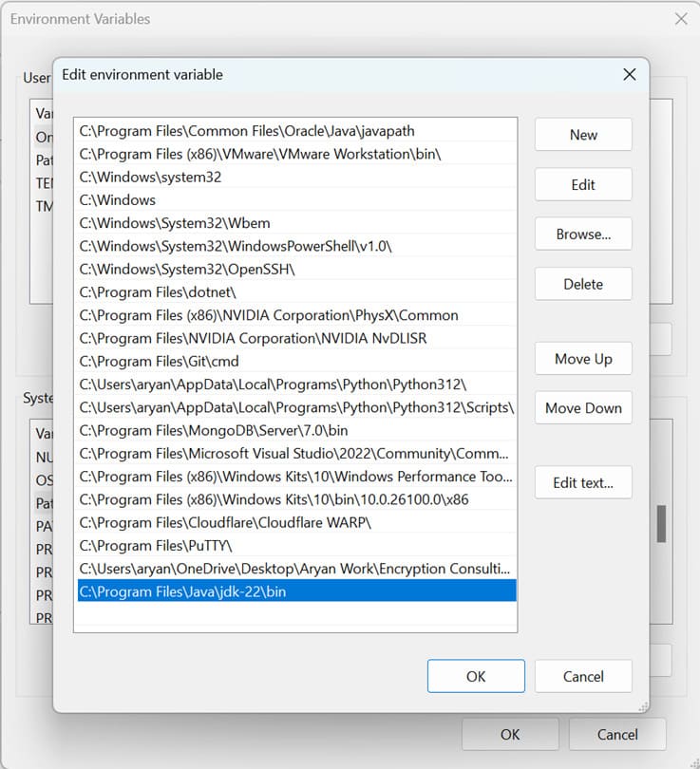Pick the PuTTY path entry
700x769 pixels.
point(156,545)
